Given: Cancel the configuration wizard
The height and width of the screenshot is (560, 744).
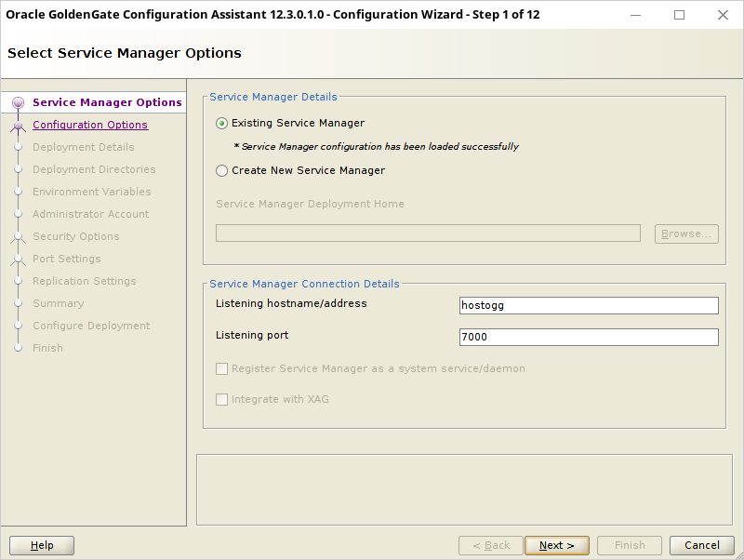Looking at the screenshot, I should (x=702, y=546).
